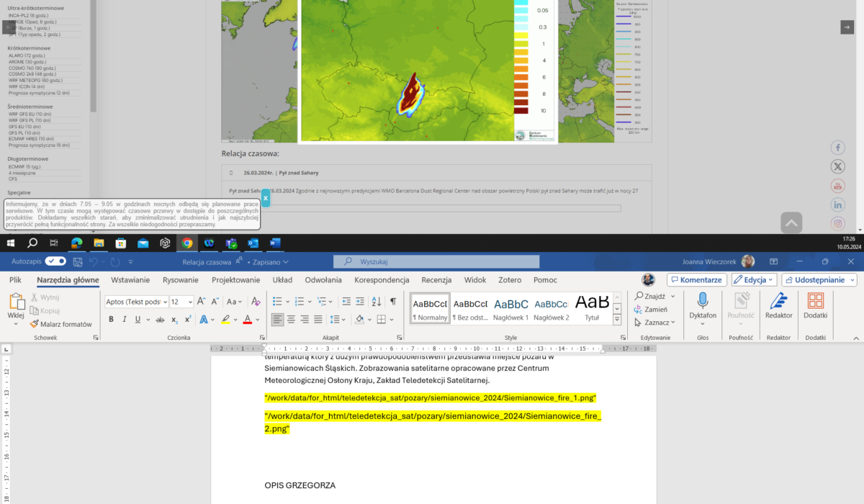Apply the Tytuł style
864x504 pixels.
tap(592, 307)
